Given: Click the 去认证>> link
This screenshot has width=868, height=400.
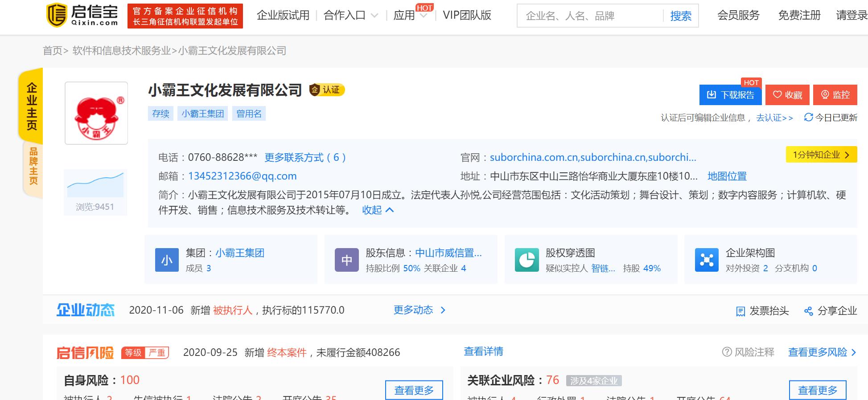Looking at the screenshot, I should (x=775, y=118).
